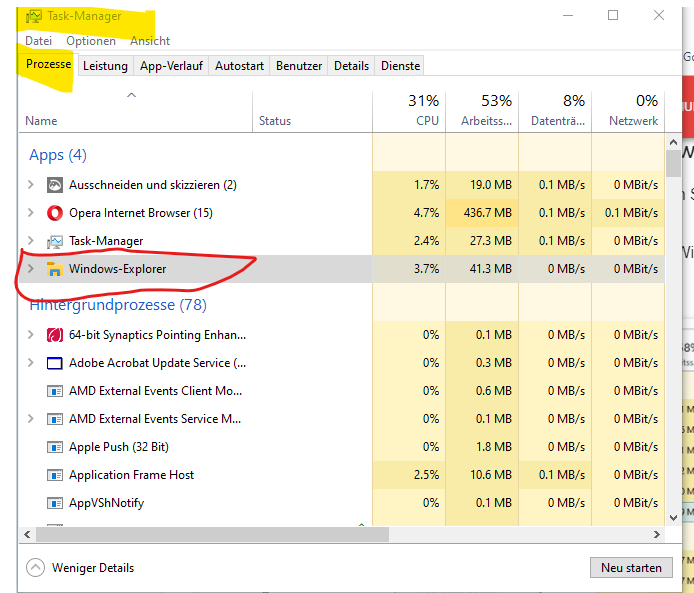Maximize the Task-Manager window

point(613,15)
